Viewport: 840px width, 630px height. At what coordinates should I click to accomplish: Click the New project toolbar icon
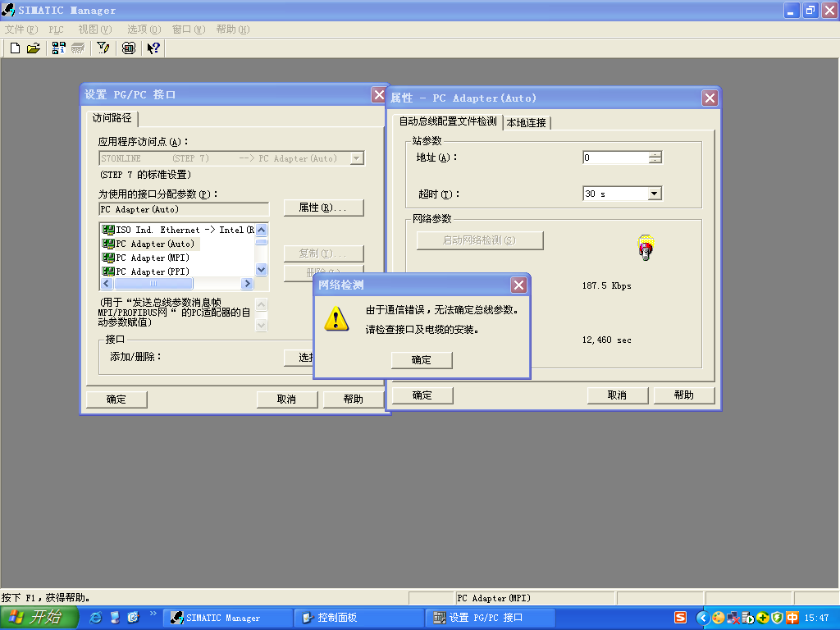(15, 48)
